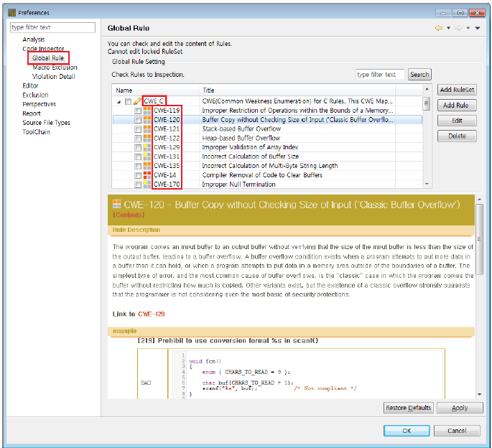This screenshot has width=492, height=448.
Task: Enable the CWE-170 rule checkbox
Action: (138, 185)
